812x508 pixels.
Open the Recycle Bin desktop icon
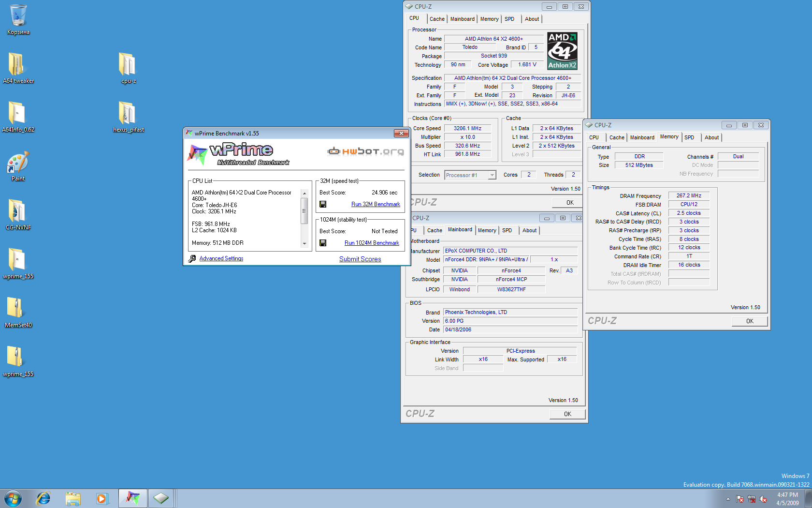click(x=18, y=19)
